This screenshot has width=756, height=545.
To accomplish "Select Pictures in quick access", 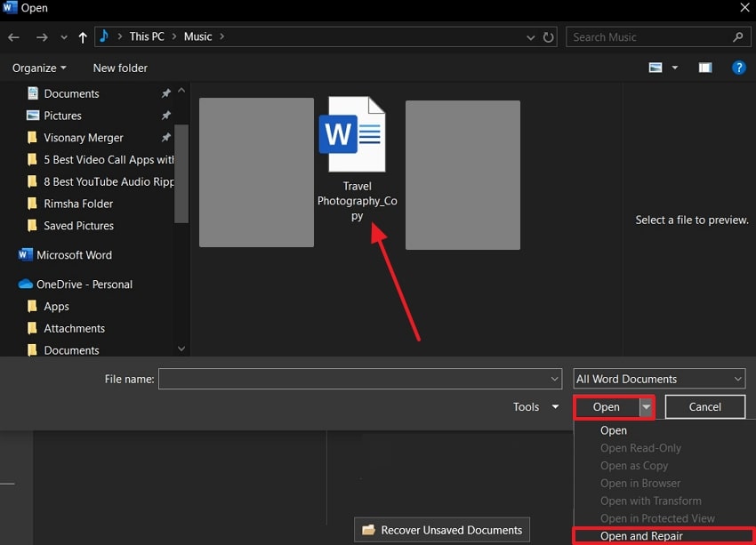I will (62, 116).
